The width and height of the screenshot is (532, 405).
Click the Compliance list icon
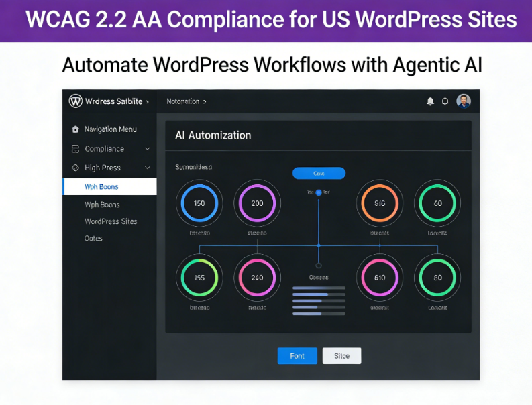click(x=75, y=149)
